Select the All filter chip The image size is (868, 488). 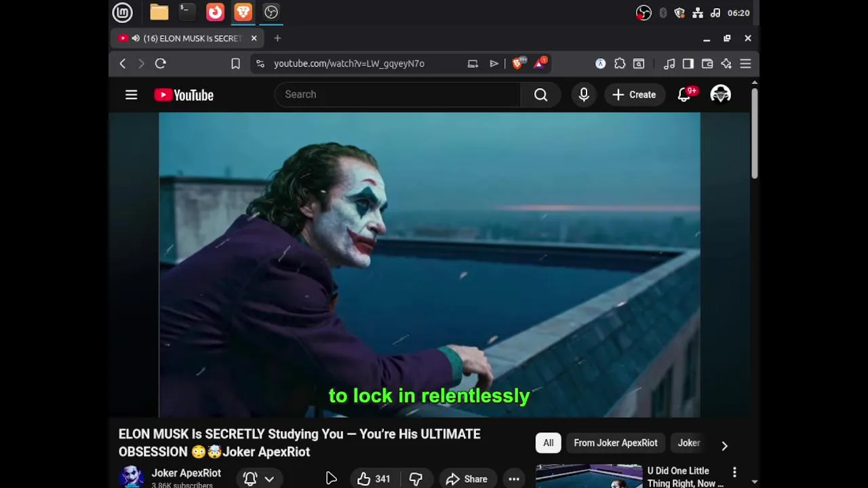pos(548,443)
